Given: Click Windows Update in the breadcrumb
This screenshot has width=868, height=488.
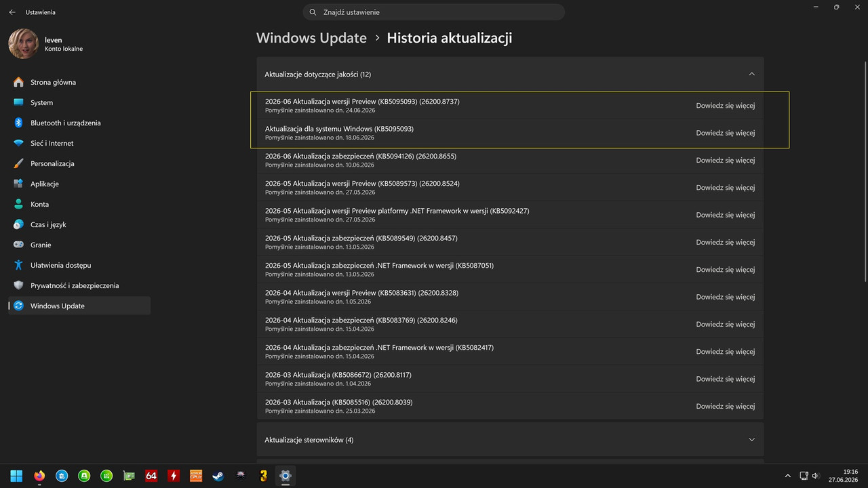Looking at the screenshot, I should tap(311, 38).
